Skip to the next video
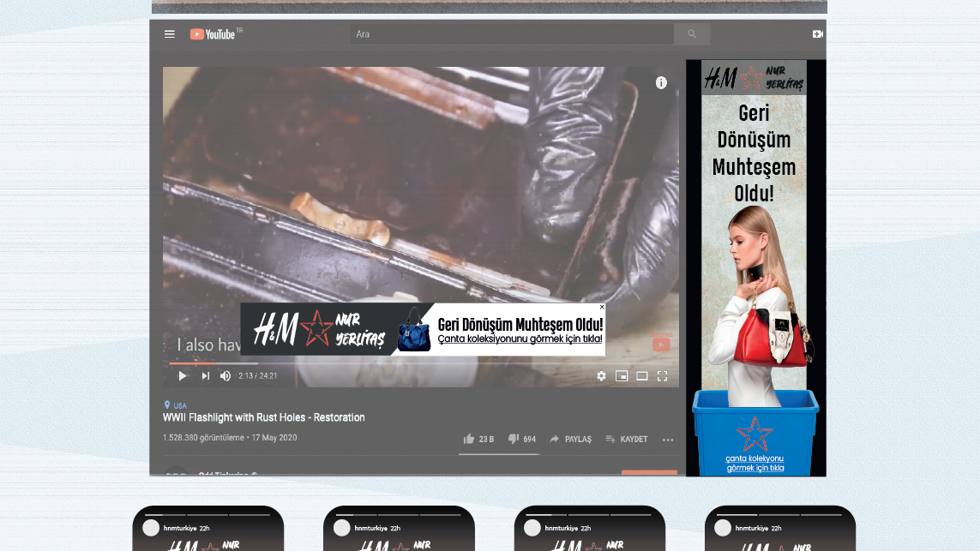Screen dimensions: 980x551 (206, 375)
